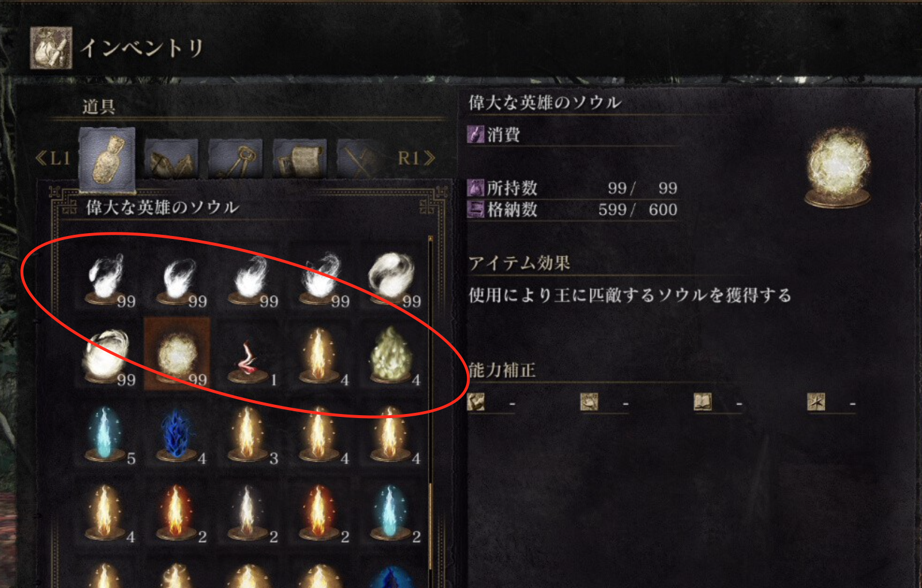Go to next category with R1 arrow

pyautogui.click(x=416, y=158)
